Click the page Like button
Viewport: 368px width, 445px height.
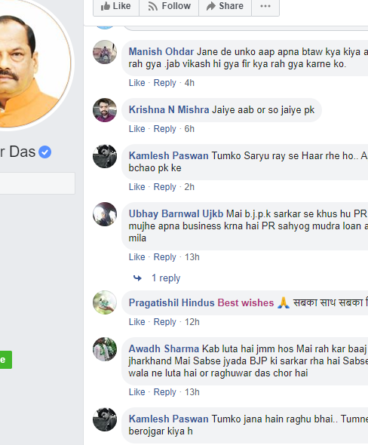point(116,6)
